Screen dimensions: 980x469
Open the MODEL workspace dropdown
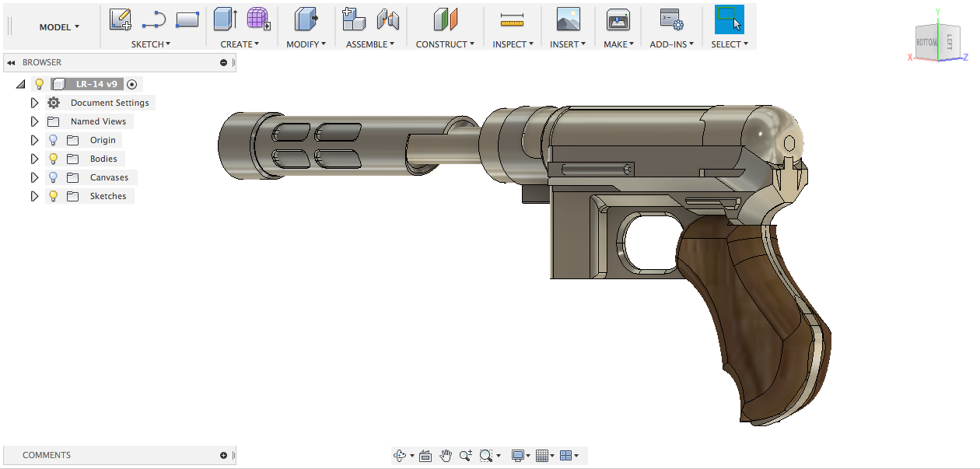tap(59, 27)
